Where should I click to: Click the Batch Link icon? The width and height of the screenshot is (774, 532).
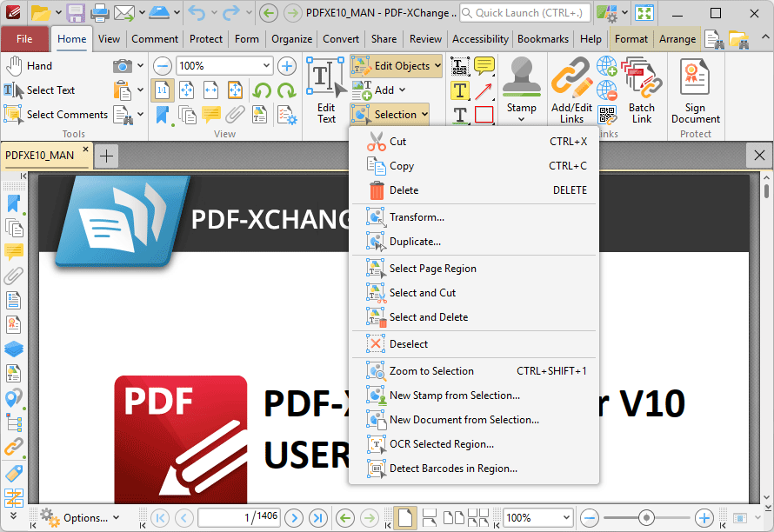642,90
